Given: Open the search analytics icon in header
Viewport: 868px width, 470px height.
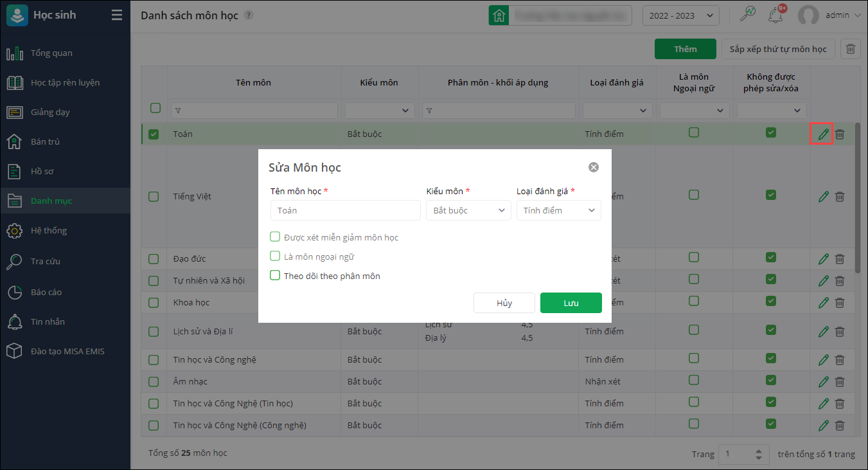Looking at the screenshot, I should 748,15.
